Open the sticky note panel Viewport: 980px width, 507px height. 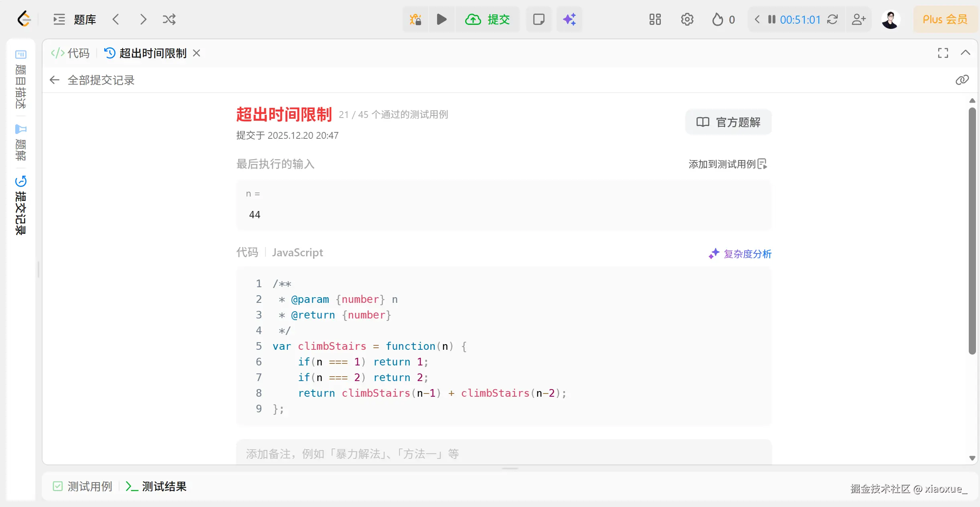point(539,19)
